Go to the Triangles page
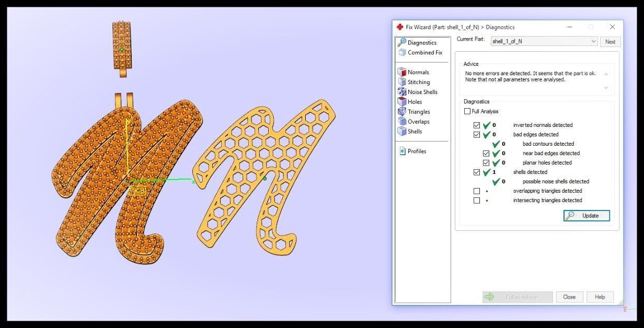644x328 pixels. (x=419, y=112)
